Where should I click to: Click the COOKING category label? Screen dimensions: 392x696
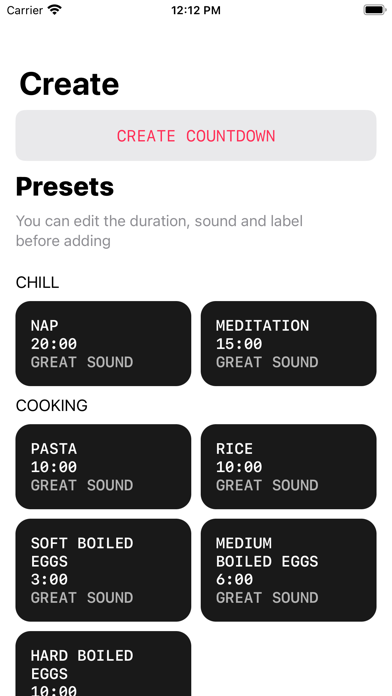tap(51, 405)
